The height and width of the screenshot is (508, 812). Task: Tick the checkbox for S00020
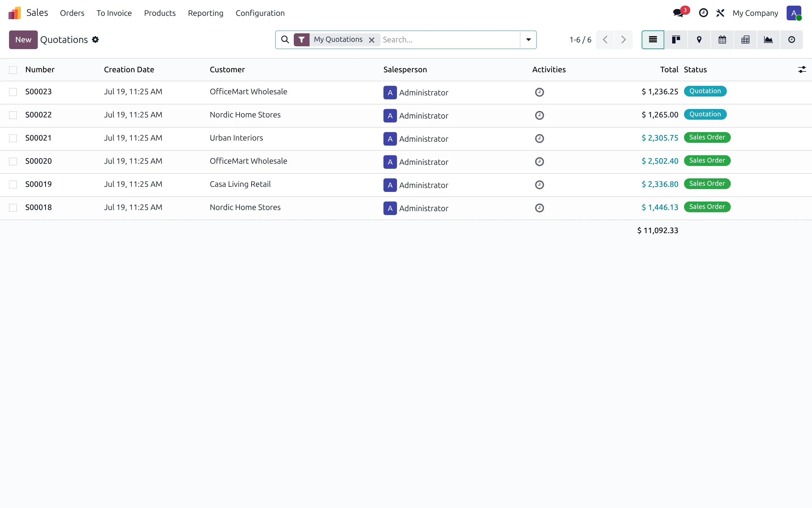point(13,162)
